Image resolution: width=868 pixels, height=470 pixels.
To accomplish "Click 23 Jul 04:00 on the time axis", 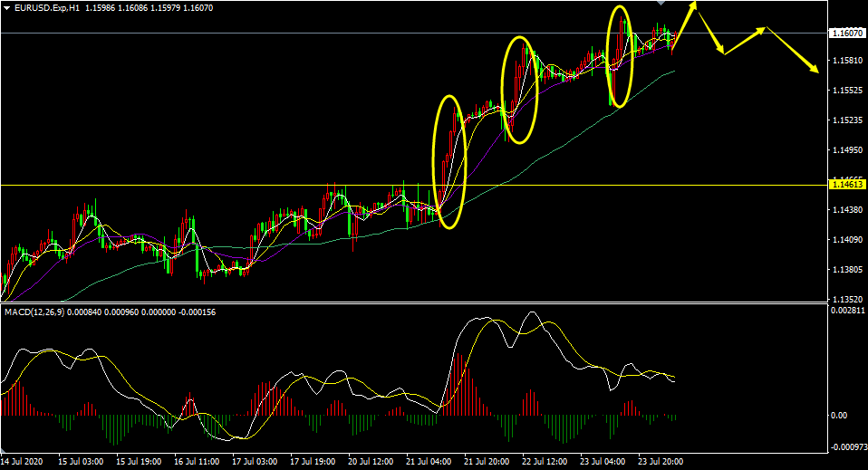I will (603, 461).
